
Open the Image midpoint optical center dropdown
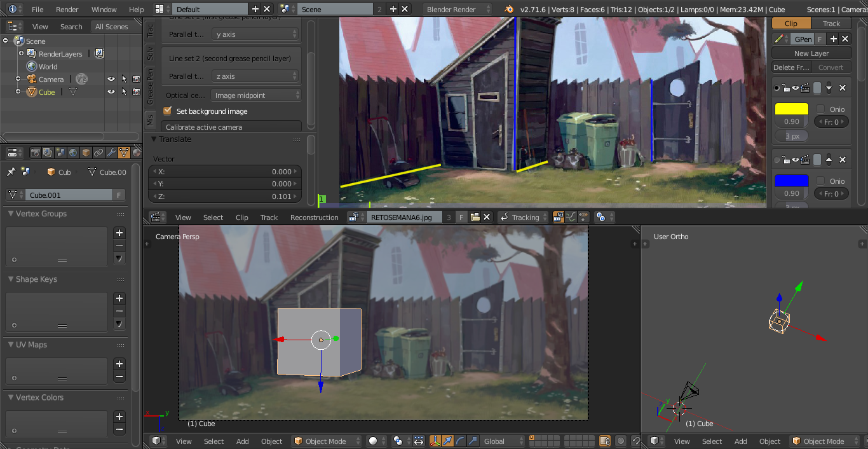(256, 95)
